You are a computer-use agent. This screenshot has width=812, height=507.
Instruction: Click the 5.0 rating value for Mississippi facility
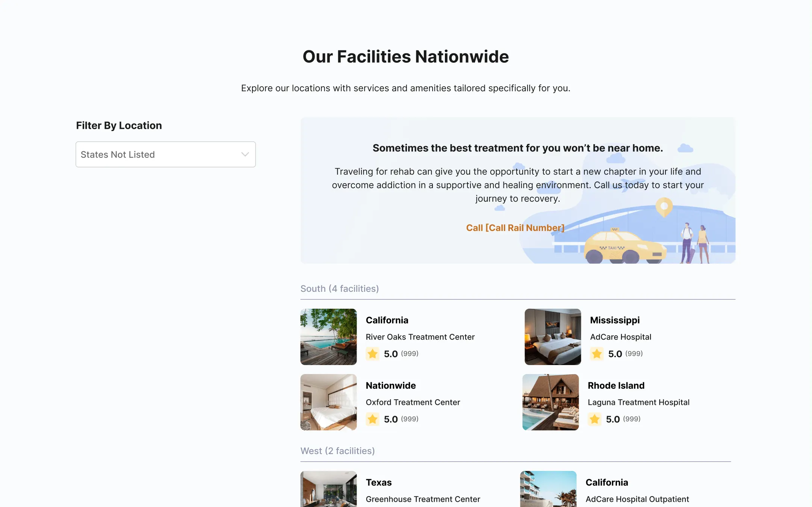[x=615, y=353]
